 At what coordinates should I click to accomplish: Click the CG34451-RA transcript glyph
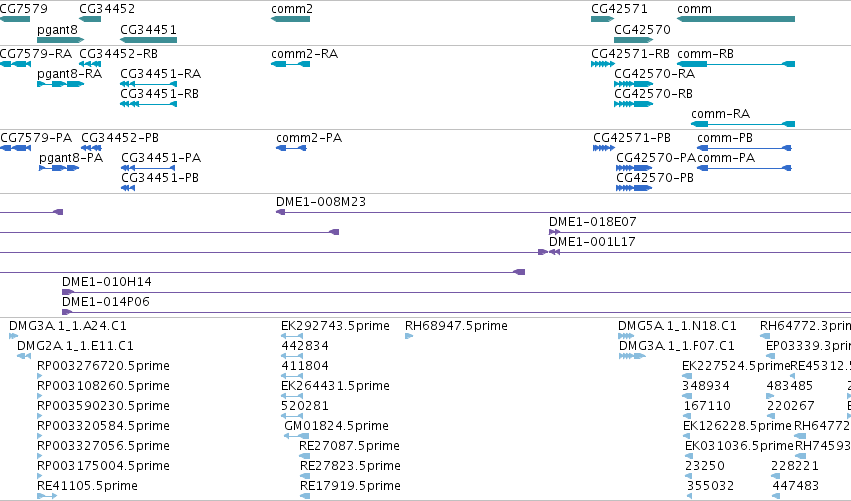148,84
